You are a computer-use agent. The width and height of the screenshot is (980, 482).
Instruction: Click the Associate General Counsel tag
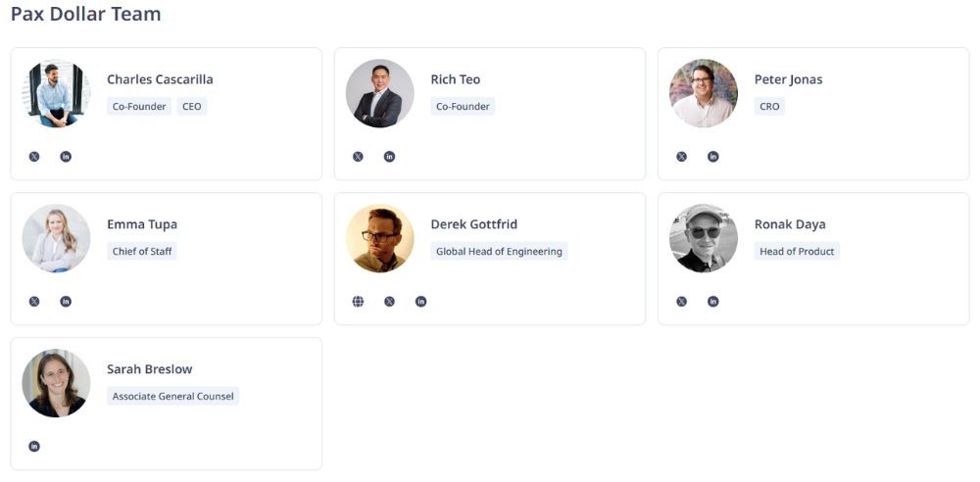click(x=172, y=397)
